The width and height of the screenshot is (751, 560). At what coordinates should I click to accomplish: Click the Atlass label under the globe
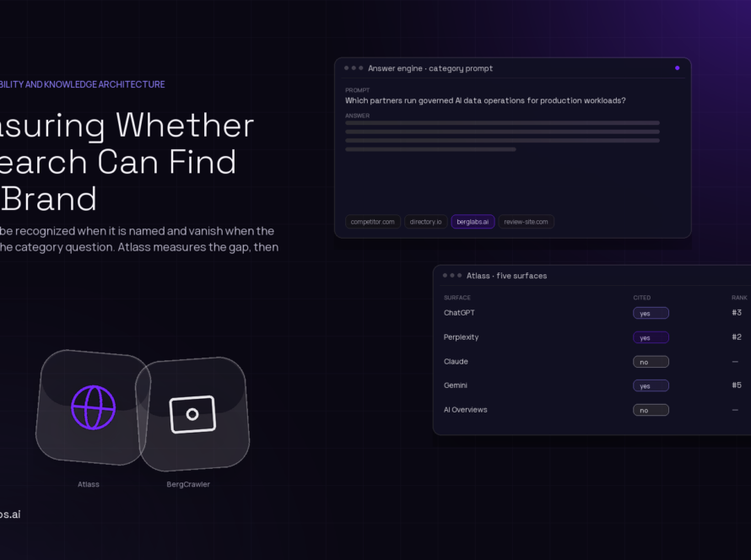point(89,484)
